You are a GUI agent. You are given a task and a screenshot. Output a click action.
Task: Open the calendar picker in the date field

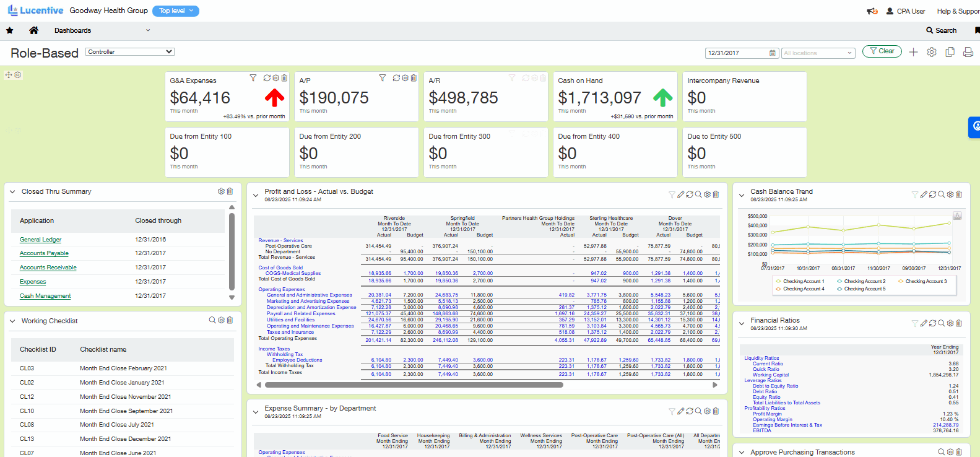[x=772, y=53]
